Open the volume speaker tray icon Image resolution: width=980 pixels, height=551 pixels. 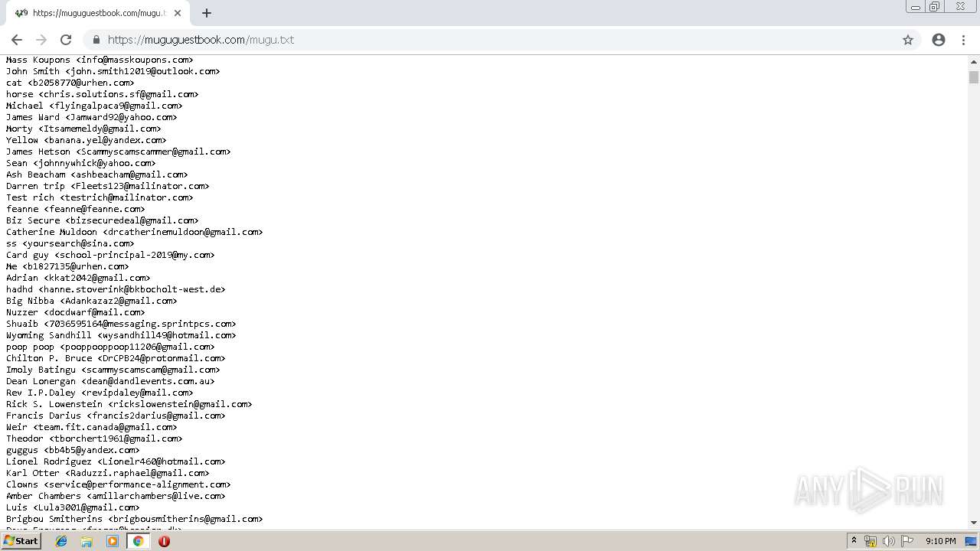click(889, 541)
